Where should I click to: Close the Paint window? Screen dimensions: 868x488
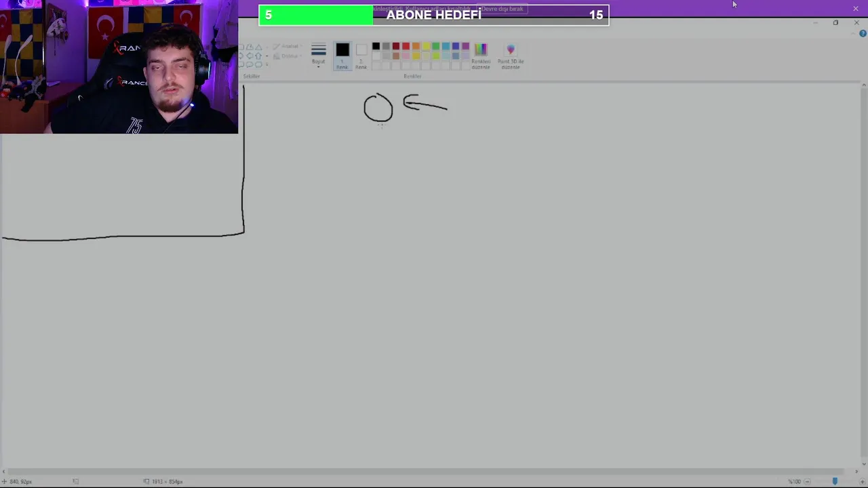tap(856, 23)
